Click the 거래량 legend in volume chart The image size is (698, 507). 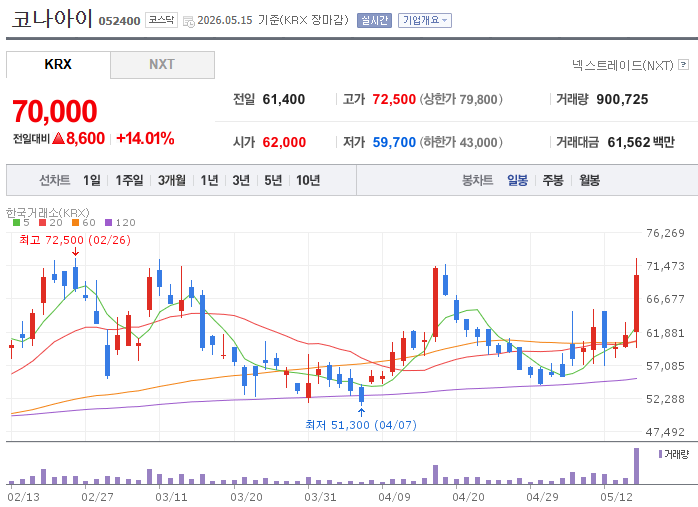click(x=674, y=454)
